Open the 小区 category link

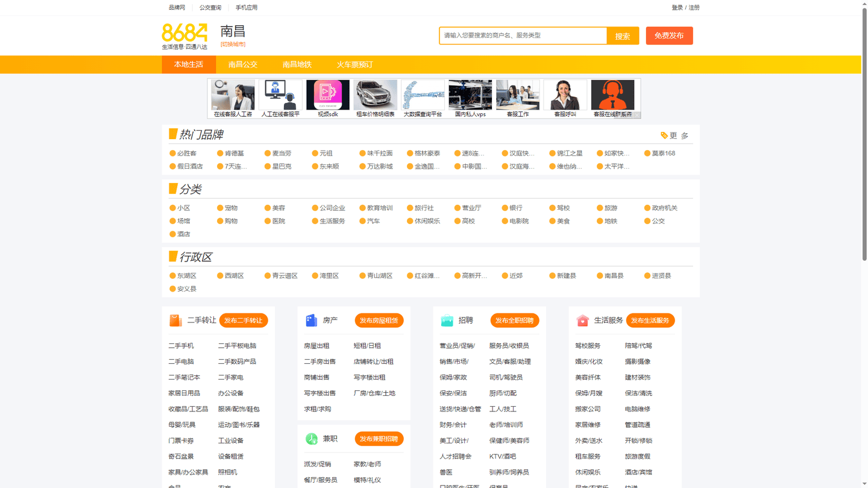[184, 208]
